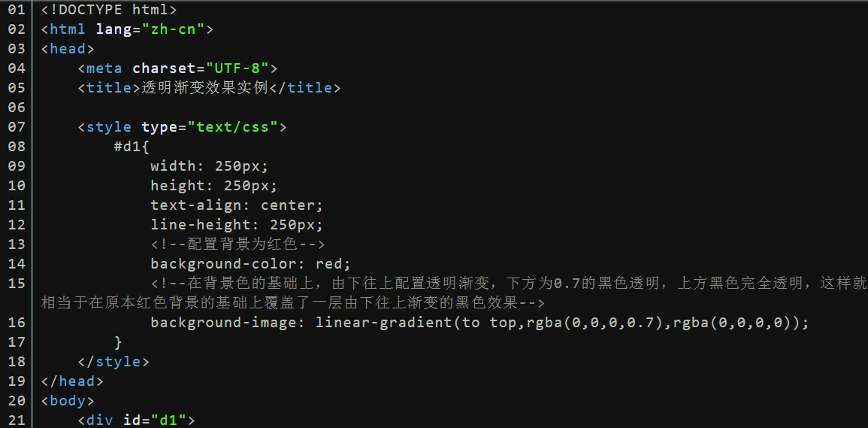Click the title text 透明渐变效果实例
The height and width of the screenshot is (428, 868).
[205, 87]
